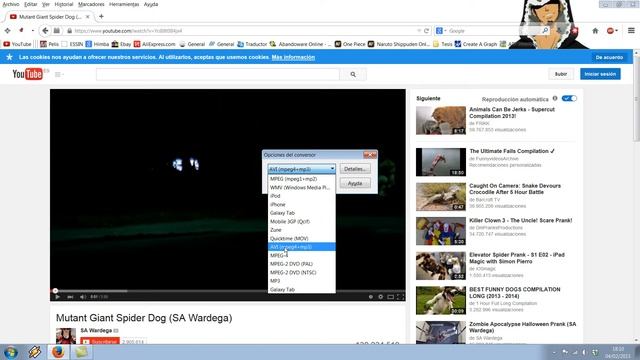Select highlighted AVI (mpeg4+mp3) entry

coord(302,247)
